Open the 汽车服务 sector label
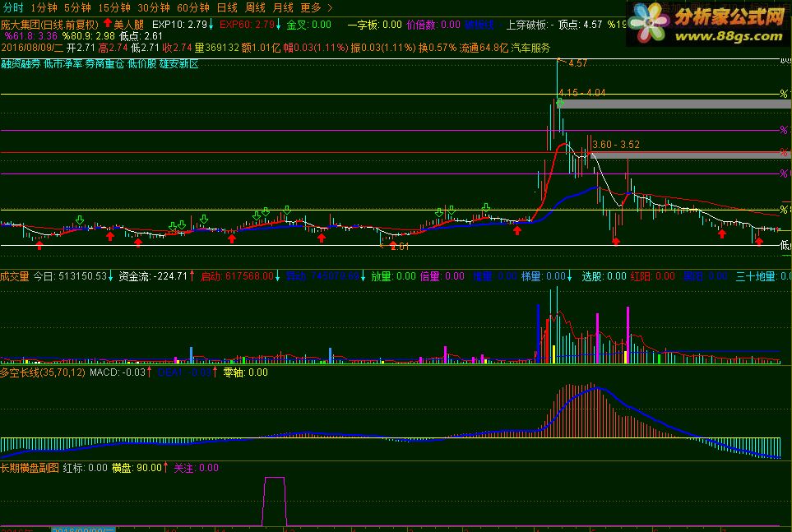This screenshot has height=532, width=792. tap(530, 48)
